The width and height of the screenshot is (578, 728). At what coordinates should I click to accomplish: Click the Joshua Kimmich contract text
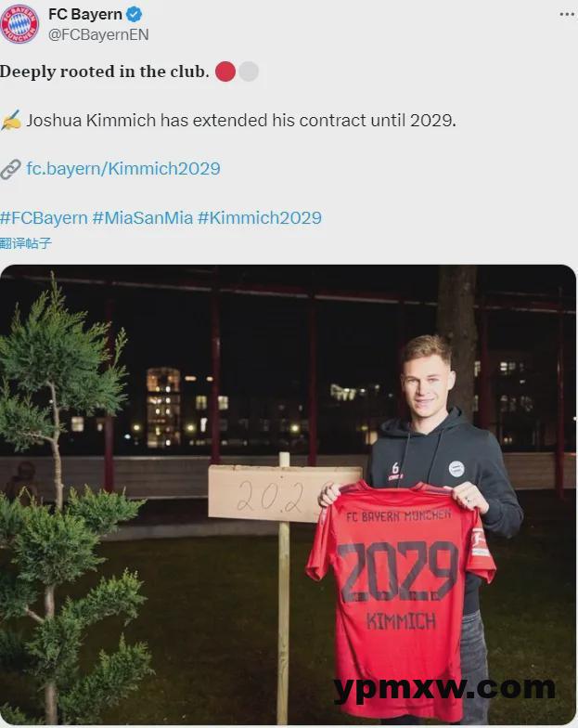tap(241, 121)
